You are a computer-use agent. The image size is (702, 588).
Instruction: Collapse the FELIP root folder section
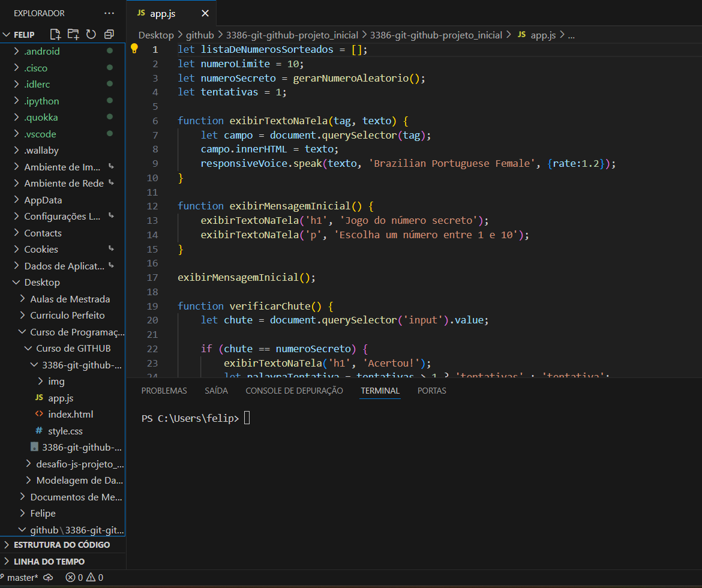6,34
